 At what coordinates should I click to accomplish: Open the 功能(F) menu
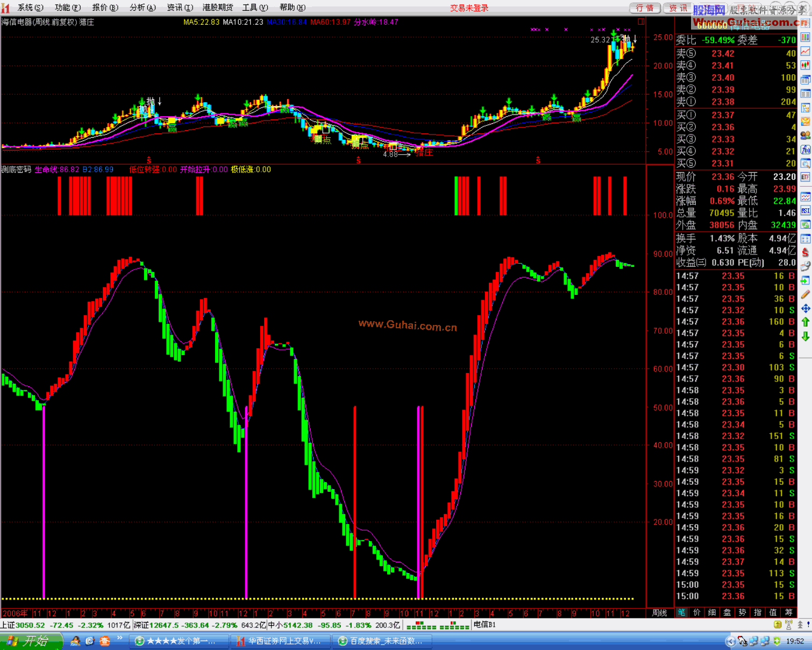[68, 8]
